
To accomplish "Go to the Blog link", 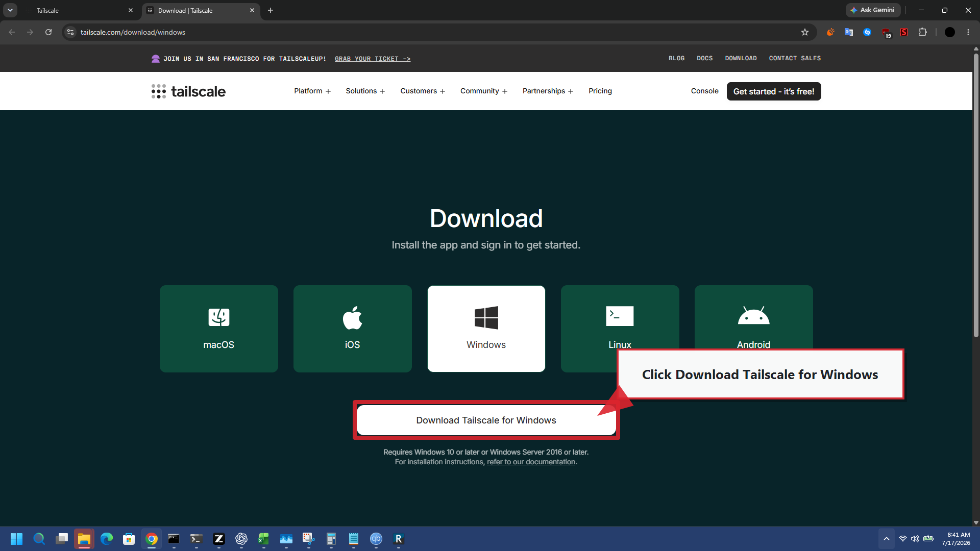I will 677,58.
